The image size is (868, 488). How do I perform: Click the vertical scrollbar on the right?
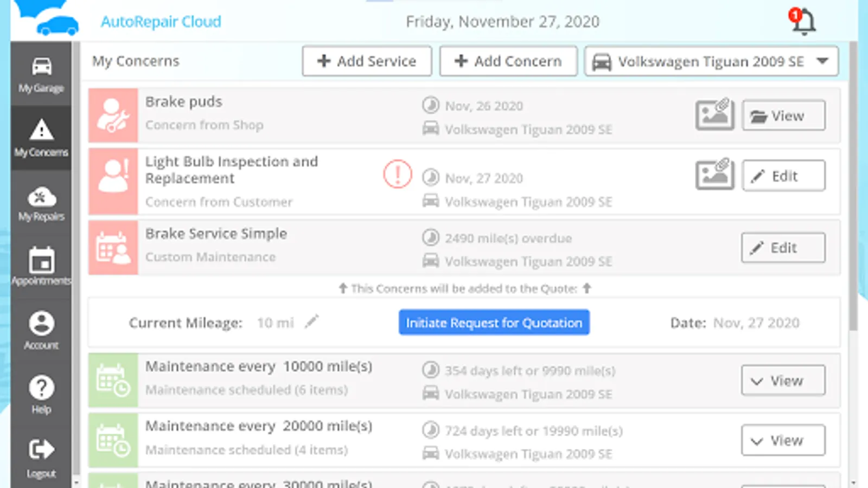[853, 184]
